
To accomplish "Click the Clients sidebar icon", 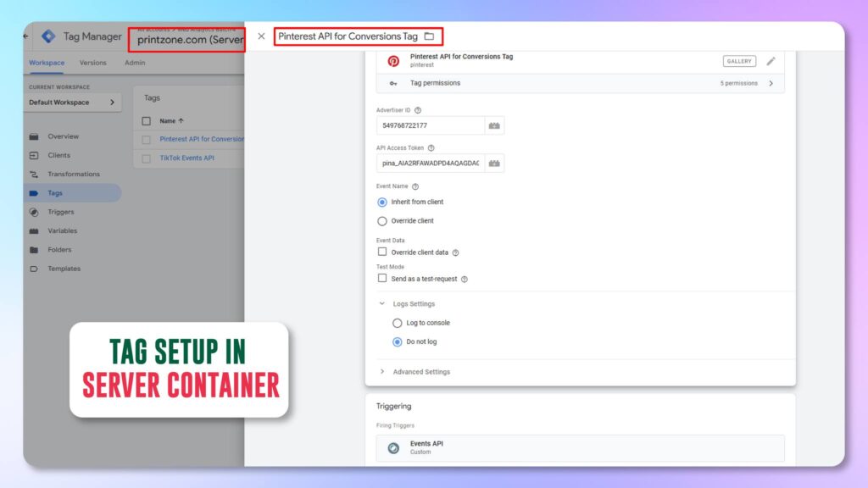I will pos(34,156).
